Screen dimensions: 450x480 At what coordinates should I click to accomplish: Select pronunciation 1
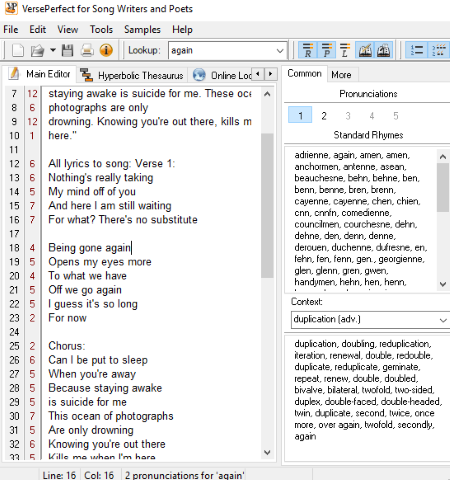pos(300,115)
